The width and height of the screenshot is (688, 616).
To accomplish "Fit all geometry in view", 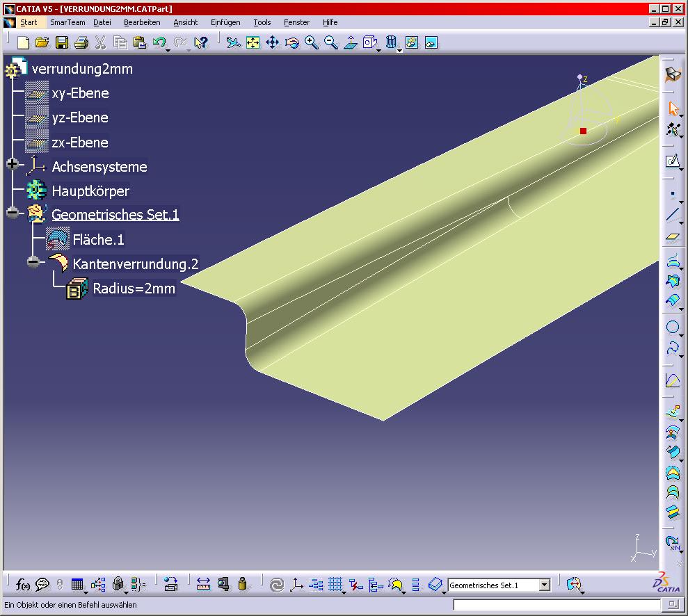I will 253,42.
